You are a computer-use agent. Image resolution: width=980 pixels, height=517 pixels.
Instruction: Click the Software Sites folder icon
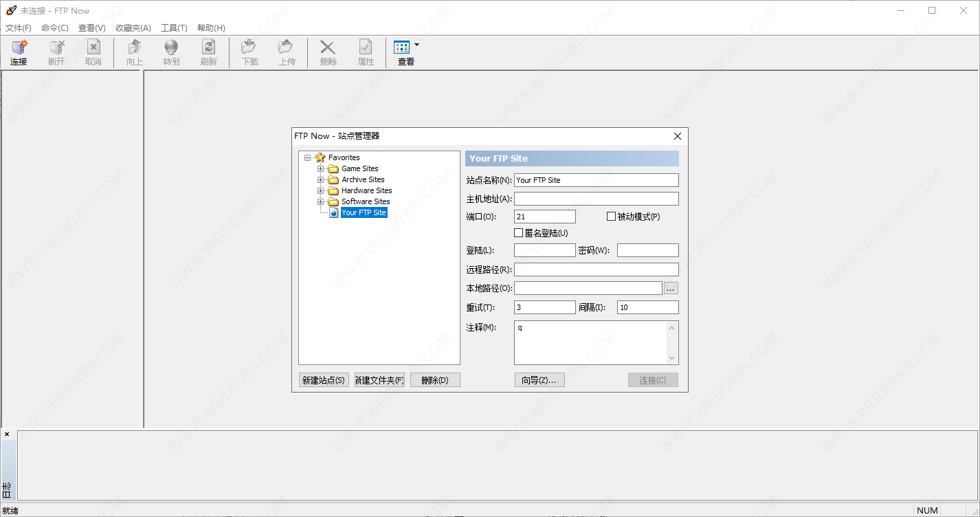333,201
